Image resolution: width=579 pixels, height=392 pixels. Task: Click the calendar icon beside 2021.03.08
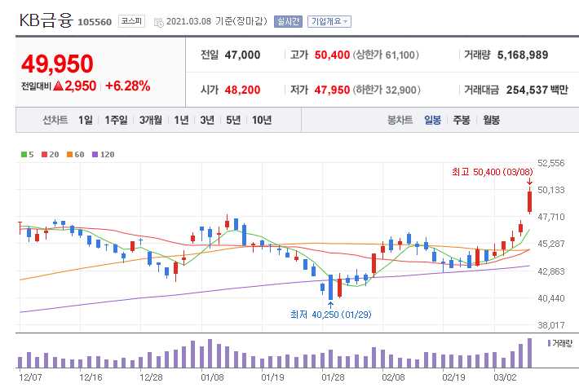(158, 23)
